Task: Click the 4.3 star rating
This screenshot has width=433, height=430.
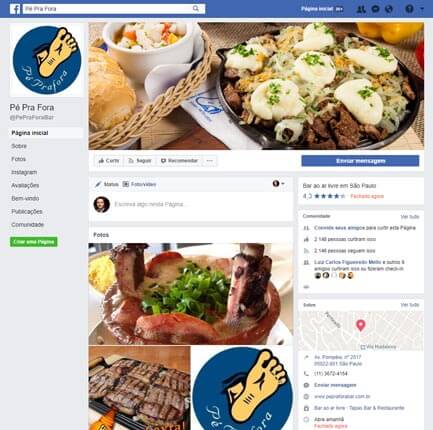Action: pos(324,196)
